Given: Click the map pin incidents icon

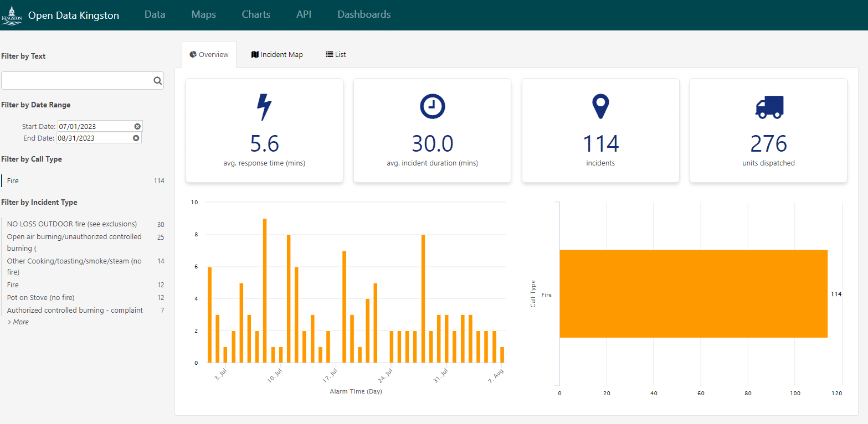Looking at the screenshot, I should pyautogui.click(x=600, y=106).
